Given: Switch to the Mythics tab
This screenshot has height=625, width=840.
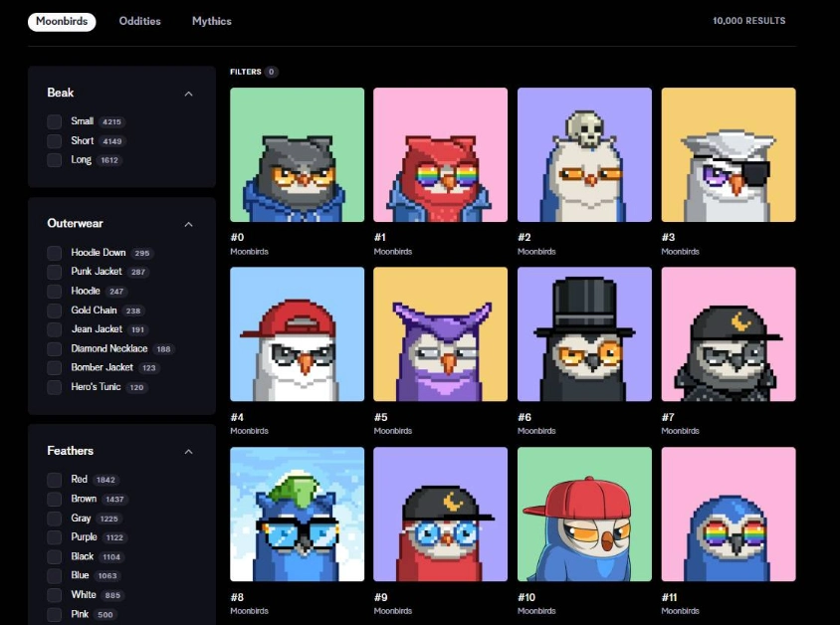Looking at the screenshot, I should point(211,21).
